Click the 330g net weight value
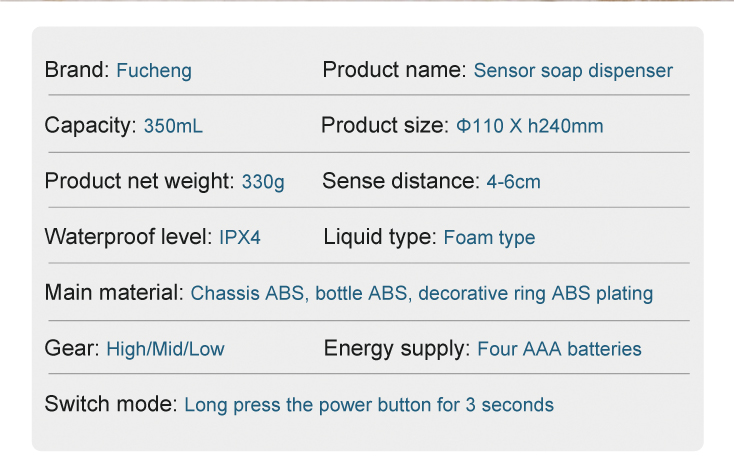 tap(263, 182)
